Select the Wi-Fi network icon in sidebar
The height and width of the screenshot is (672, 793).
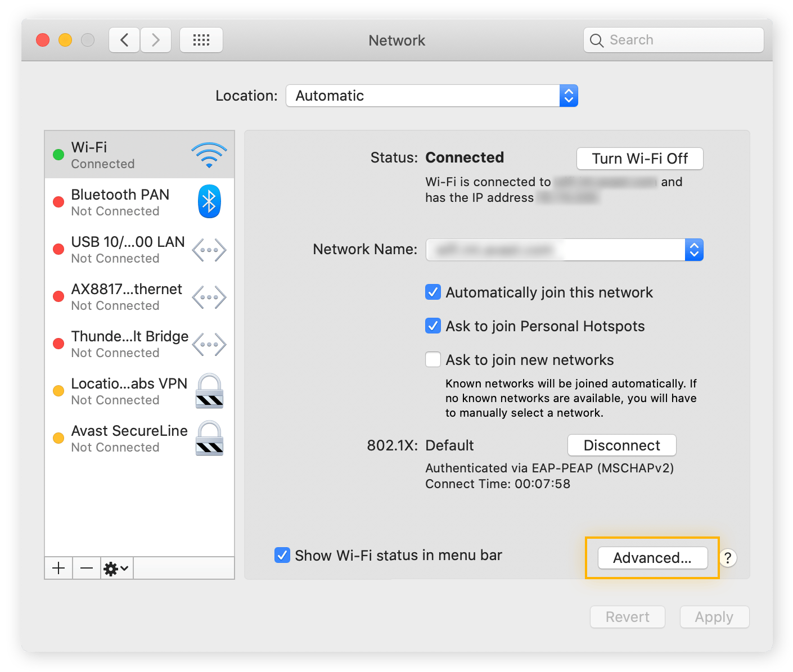pyautogui.click(x=209, y=153)
